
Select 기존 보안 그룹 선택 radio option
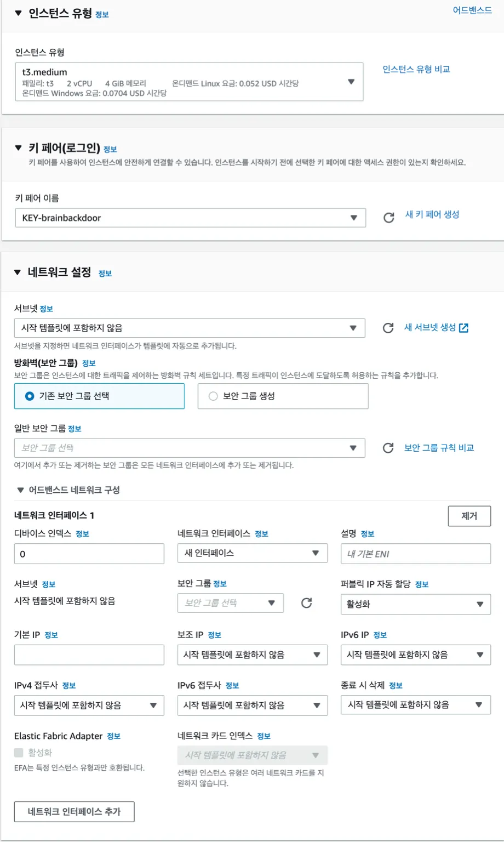tap(30, 396)
